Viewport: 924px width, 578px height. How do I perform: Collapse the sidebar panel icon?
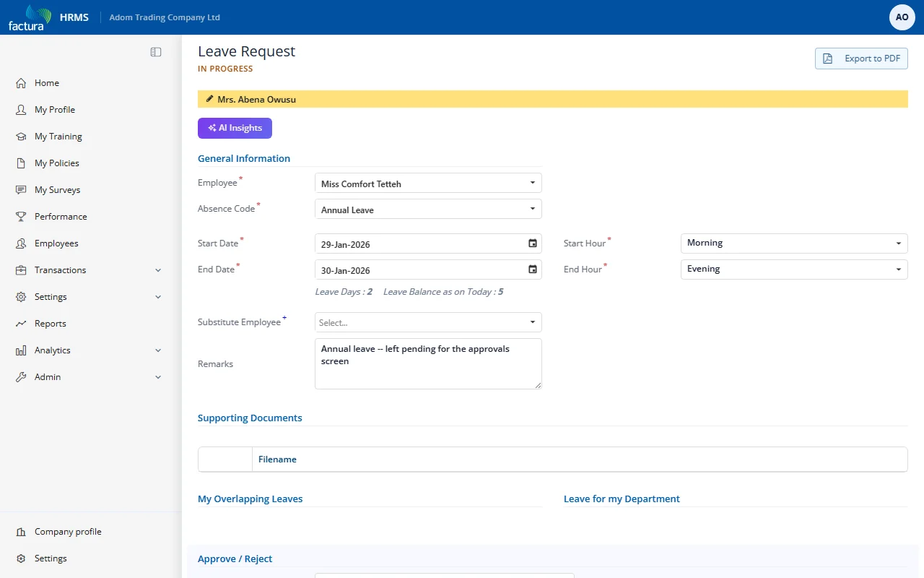(x=156, y=52)
